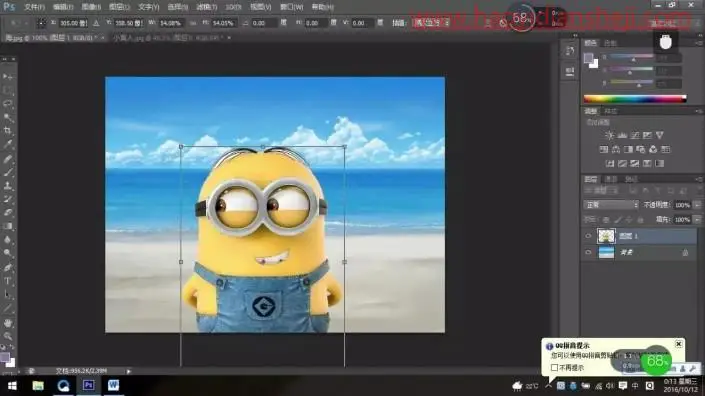Open the 文件(F) menu
This screenshot has width=705, height=396.
(34, 7)
